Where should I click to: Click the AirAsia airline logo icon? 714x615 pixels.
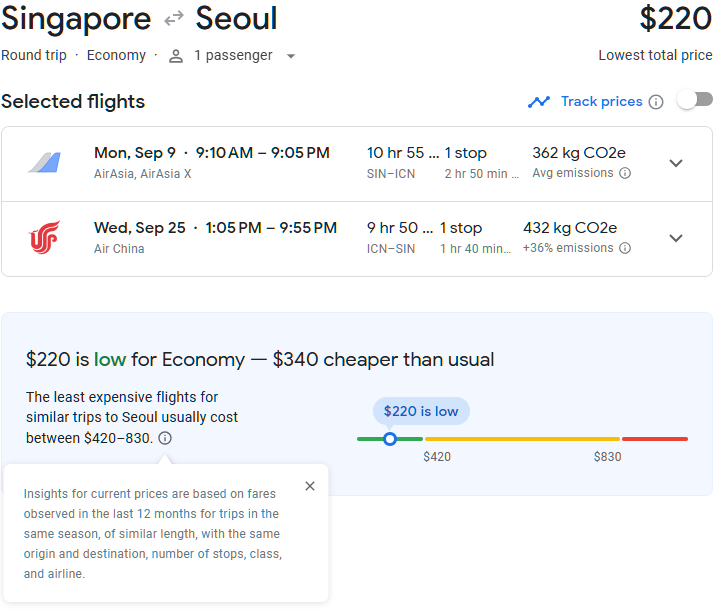click(x=44, y=163)
